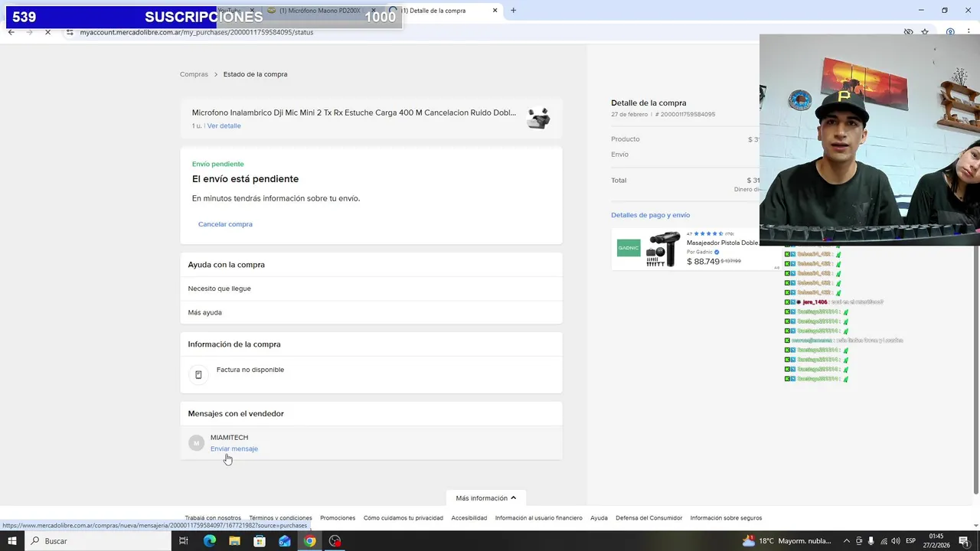Click the Ayuda footer link
The image size is (980, 551).
pos(599,518)
